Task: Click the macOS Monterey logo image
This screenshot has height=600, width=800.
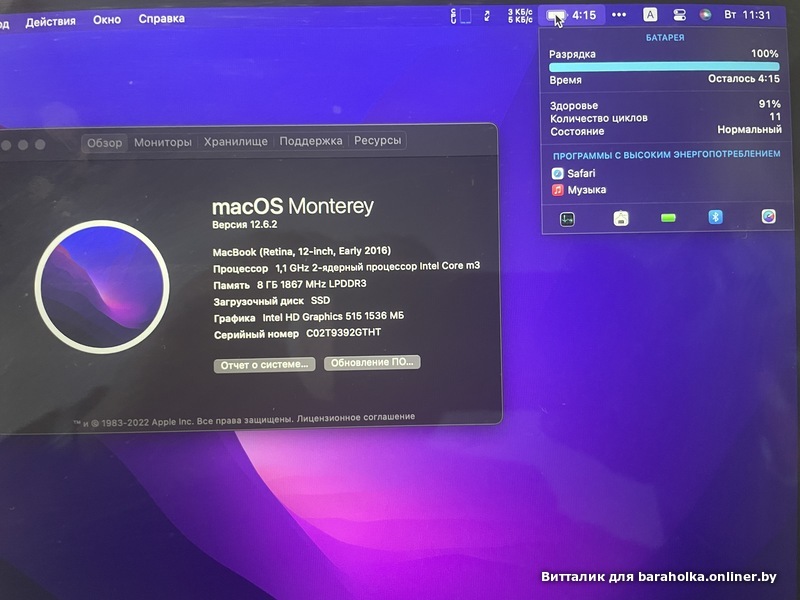Action: tap(102, 286)
